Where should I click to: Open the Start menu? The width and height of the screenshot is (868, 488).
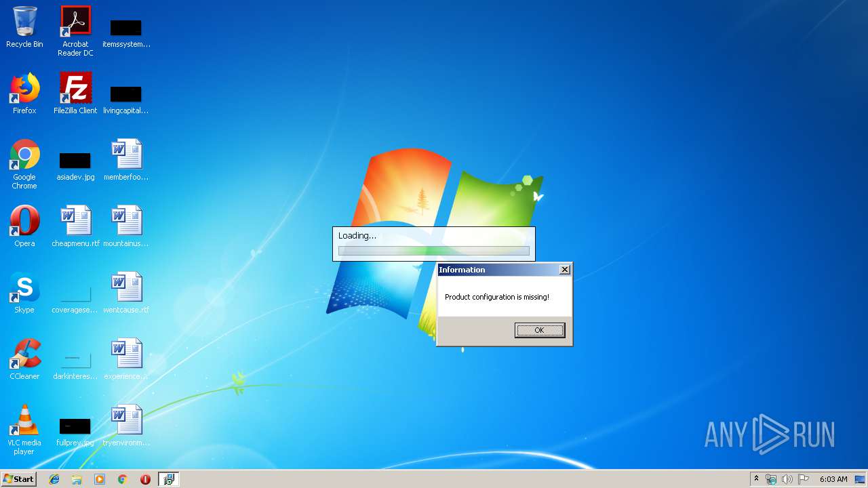(19, 479)
